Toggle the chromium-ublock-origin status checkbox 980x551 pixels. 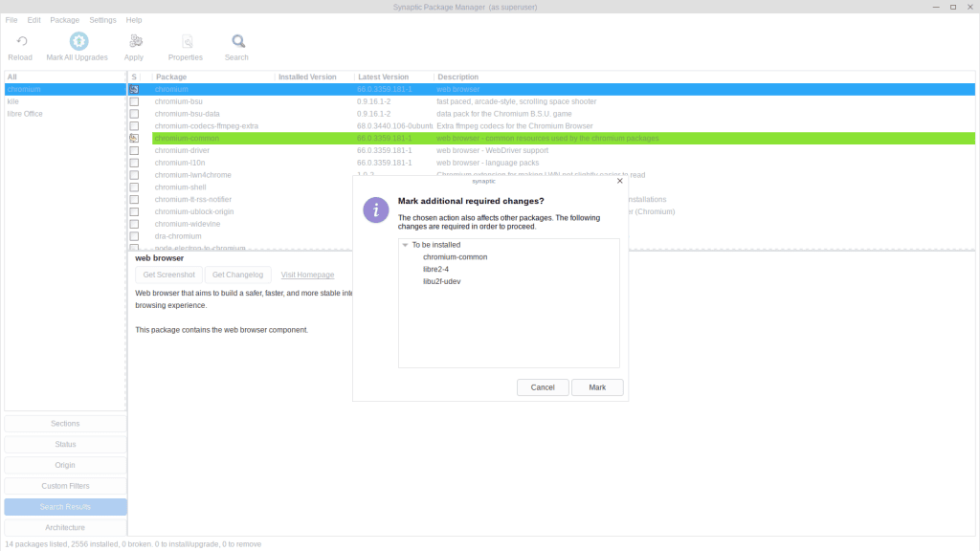point(134,211)
